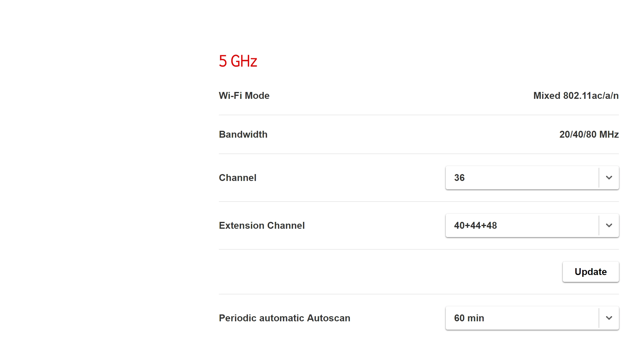624x364 pixels.
Task: Click the Channel dropdown chevron arrow
Action: [x=609, y=178]
